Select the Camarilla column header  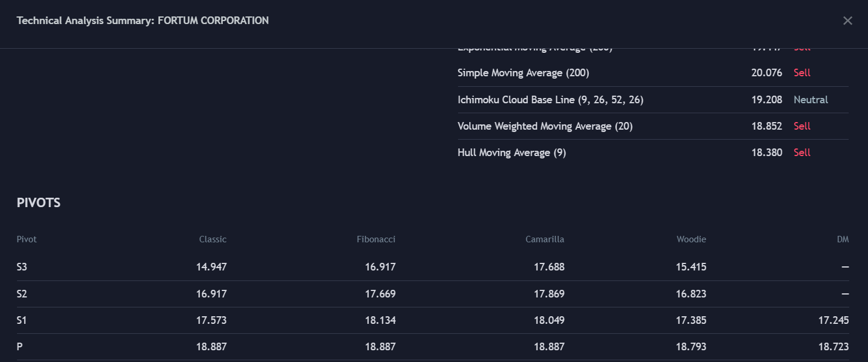(x=545, y=239)
